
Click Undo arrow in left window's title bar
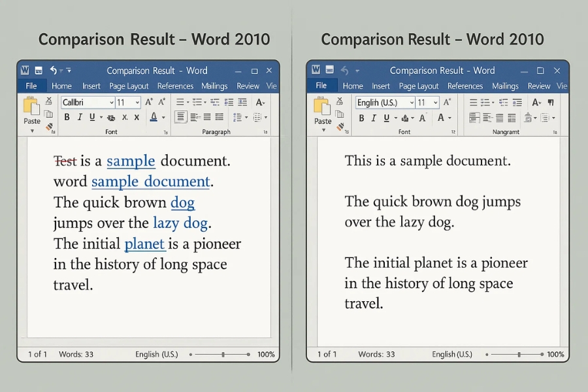[x=54, y=71]
